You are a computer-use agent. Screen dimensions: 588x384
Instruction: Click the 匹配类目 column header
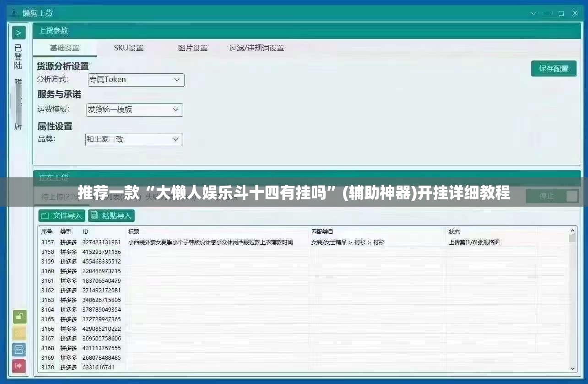pos(322,232)
